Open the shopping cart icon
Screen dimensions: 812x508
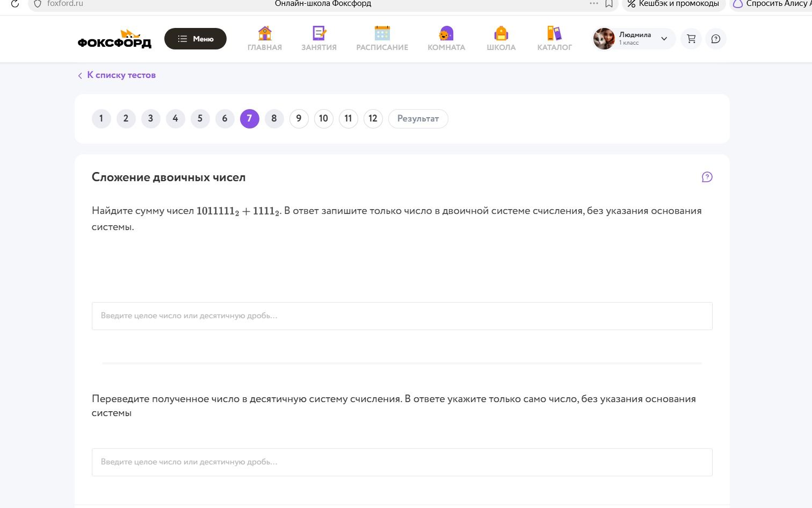coord(691,39)
